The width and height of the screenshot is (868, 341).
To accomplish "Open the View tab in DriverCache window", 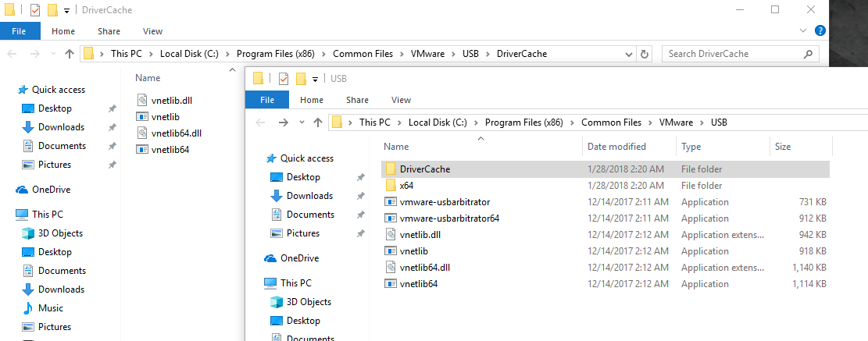I will [x=153, y=31].
